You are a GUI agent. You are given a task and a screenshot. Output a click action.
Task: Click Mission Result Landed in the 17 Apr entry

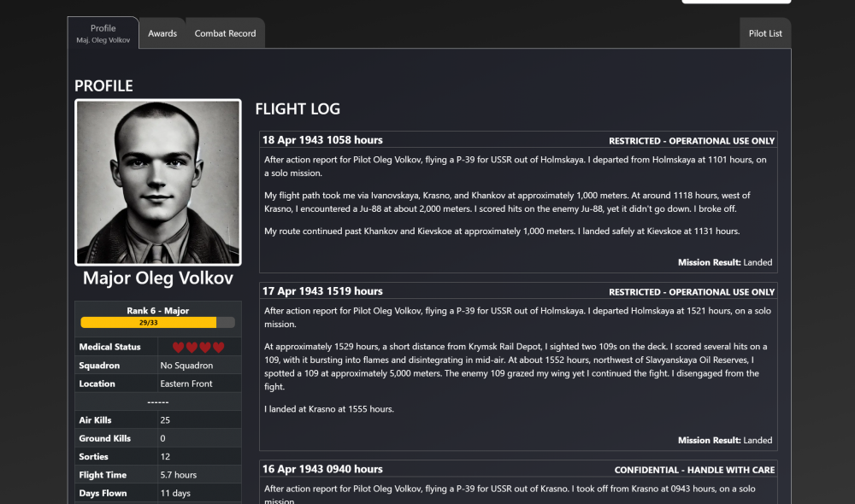coord(725,441)
